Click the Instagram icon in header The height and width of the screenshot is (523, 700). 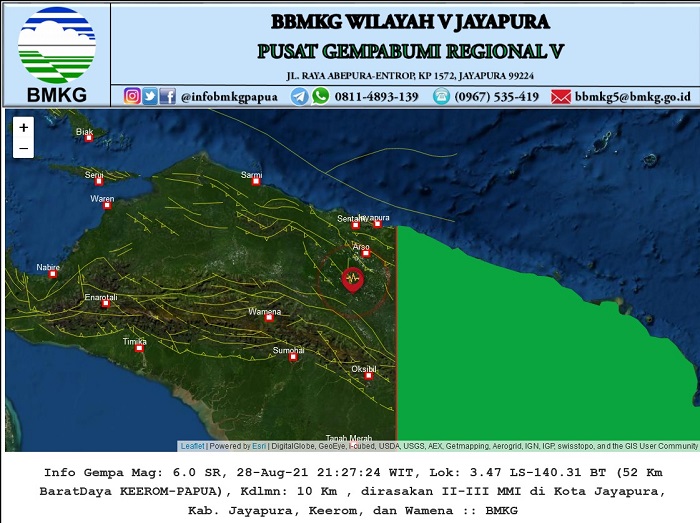tap(132, 96)
